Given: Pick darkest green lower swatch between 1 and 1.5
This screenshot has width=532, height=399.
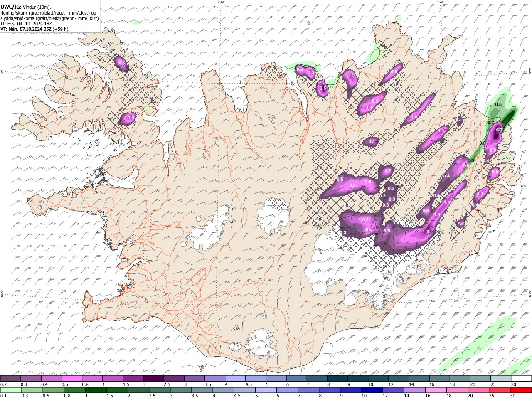Looking at the screenshot, I should (96, 390).
